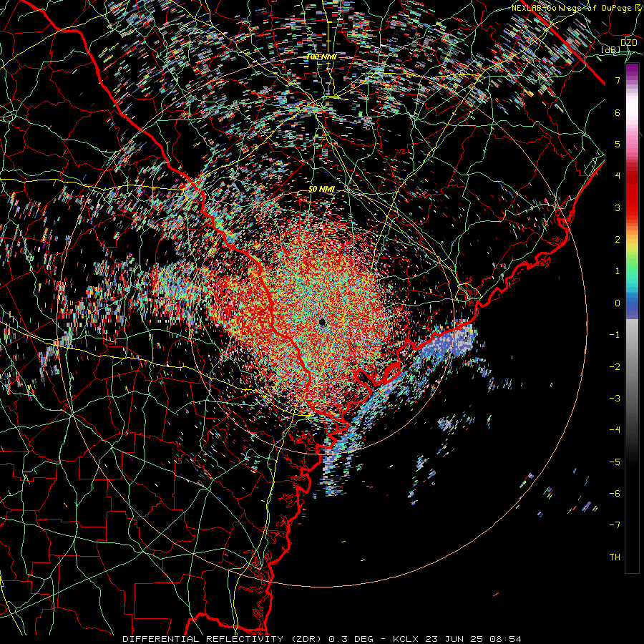Click the "4" tick label on color scale
Screen dimensions: 644x644
click(618, 176)
